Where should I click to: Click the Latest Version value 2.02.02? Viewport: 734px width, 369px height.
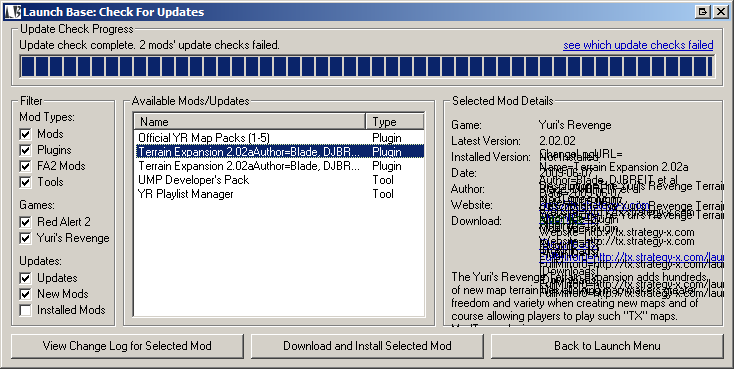[x=557, y=141]
